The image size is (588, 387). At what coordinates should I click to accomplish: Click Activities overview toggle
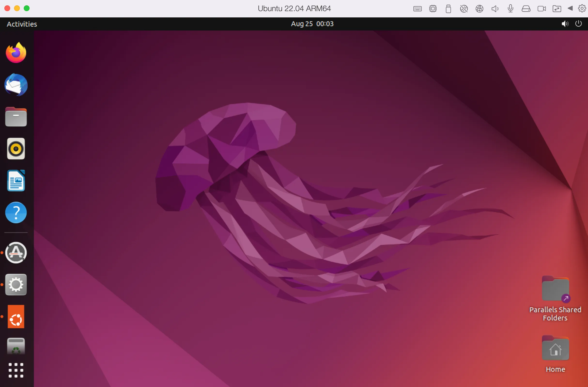click(22, 24)
